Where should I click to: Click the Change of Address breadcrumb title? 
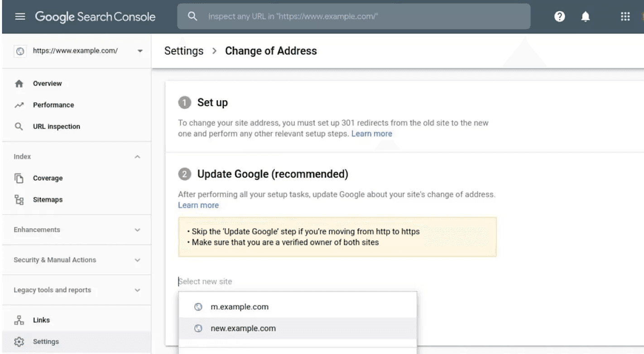271,51
